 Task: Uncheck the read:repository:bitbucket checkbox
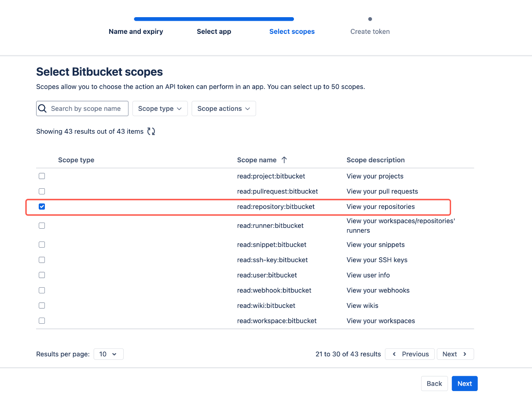[x=42, y=207]
